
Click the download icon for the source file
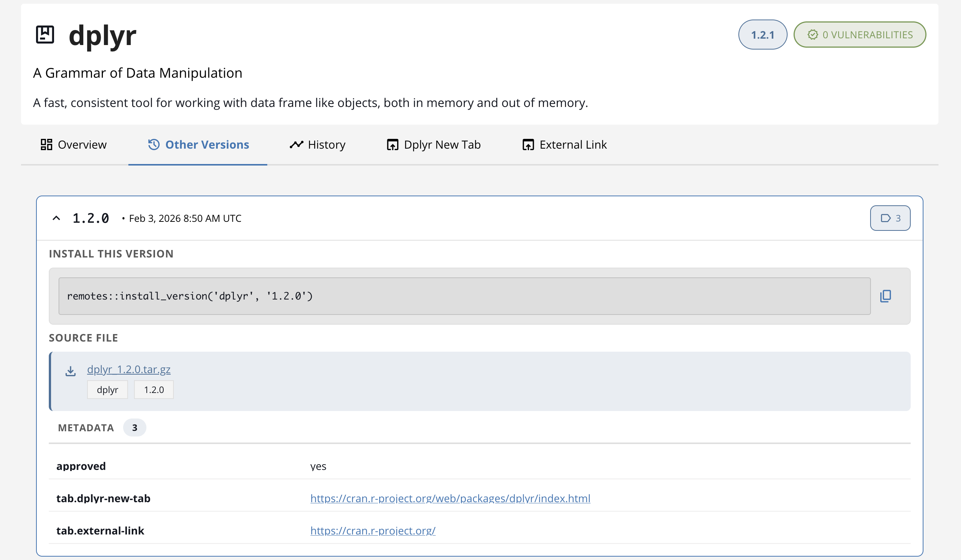[x=71, y=370]
